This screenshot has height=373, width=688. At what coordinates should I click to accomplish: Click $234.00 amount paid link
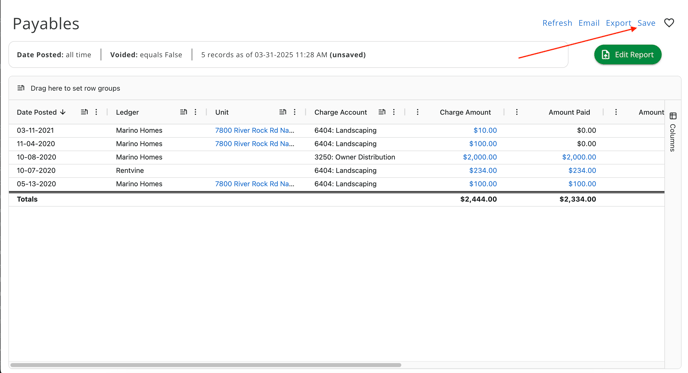pos(582,170)
